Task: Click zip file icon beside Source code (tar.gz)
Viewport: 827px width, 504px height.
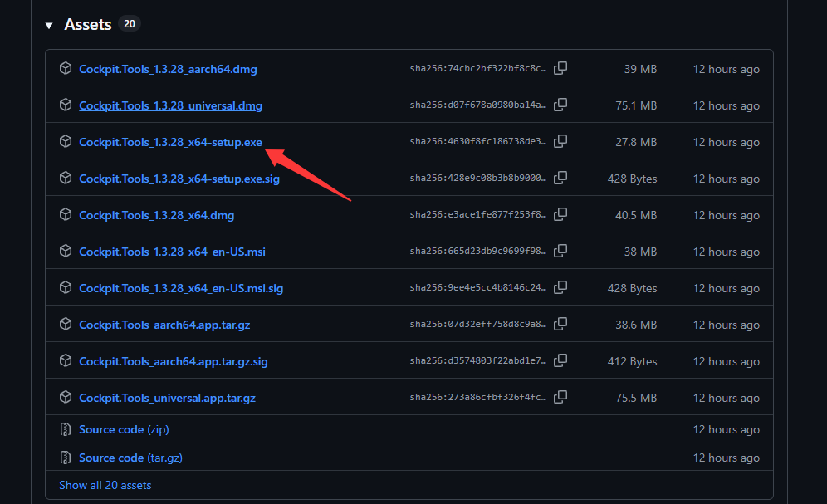Action: 66,457
